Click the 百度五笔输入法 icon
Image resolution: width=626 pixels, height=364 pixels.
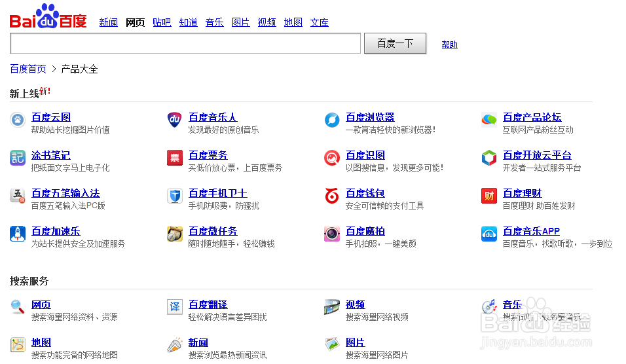(x=18, y=195)
